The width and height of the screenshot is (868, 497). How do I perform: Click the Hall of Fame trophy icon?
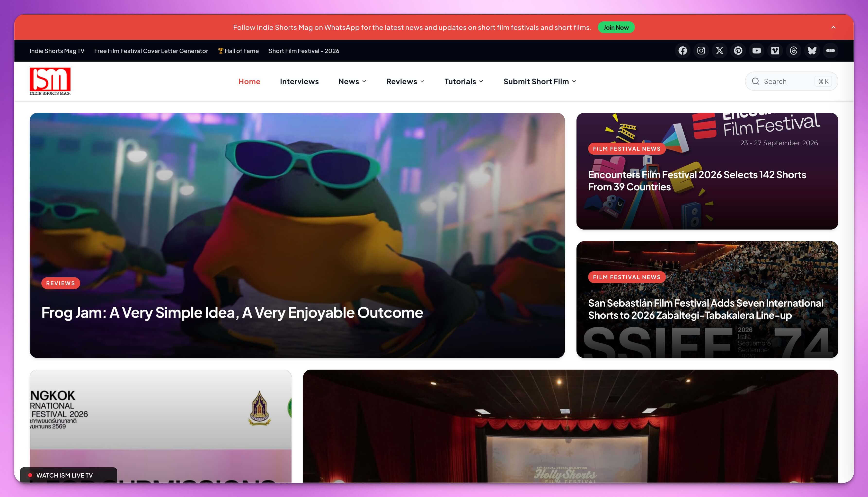[221, 51]
